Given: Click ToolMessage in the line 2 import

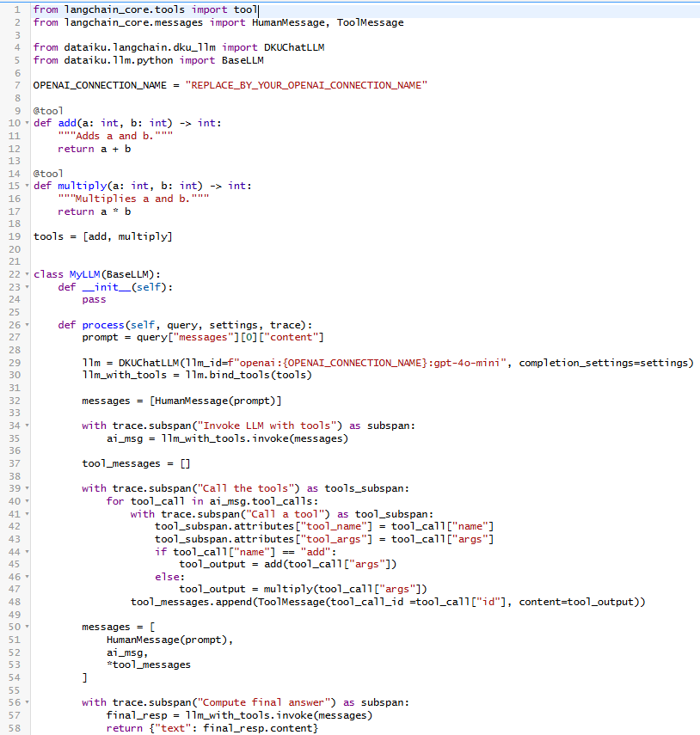Looking at the screenshot, I should click(370, 22).
